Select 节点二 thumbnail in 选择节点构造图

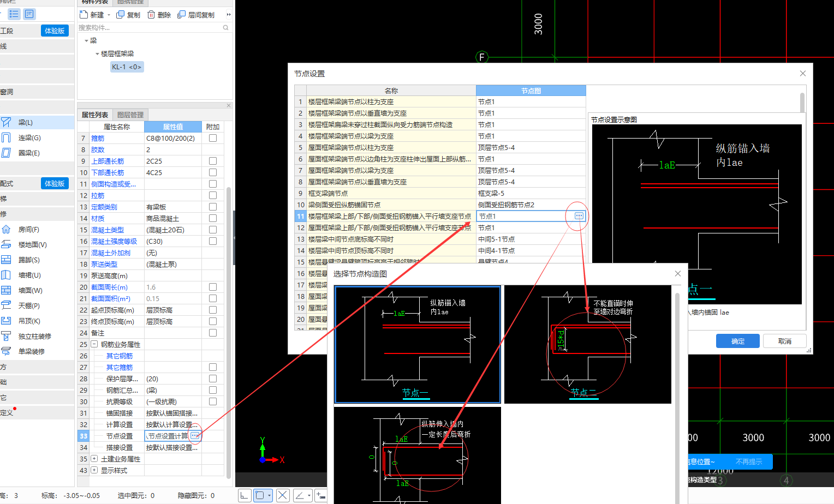pos(588,345)
